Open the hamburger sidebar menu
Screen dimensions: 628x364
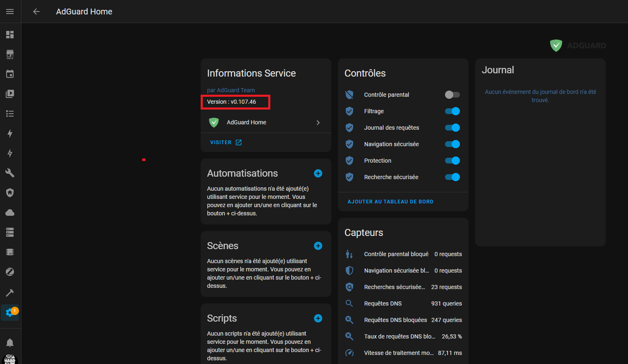10,12
